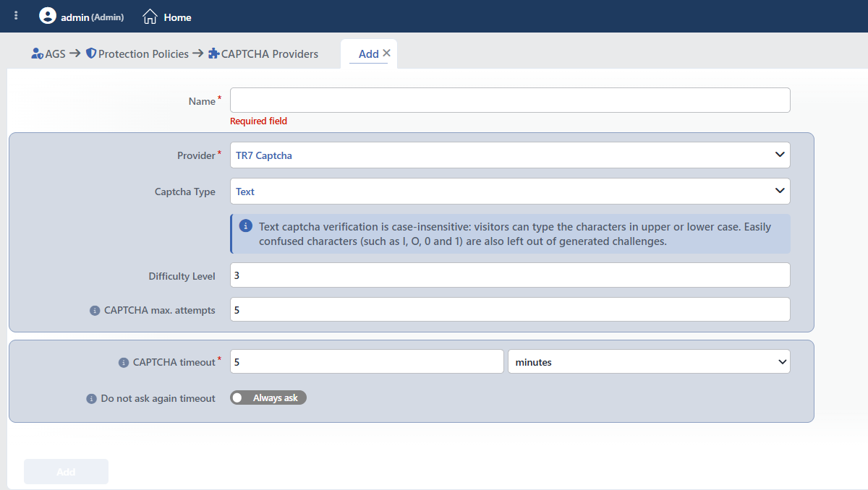Click the Protection Policies shield icon
The image size is (868, 490).
91,53
